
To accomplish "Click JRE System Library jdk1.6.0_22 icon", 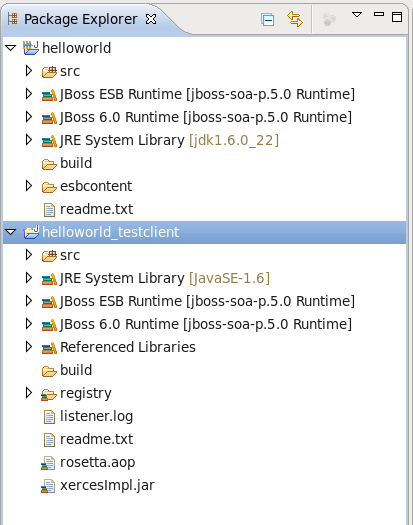I will click(x=49, y=141).
